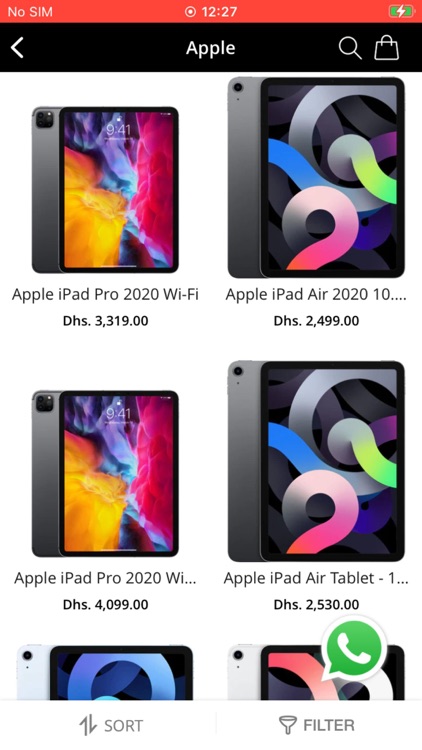Select the iPad Pro image priced Dhs. 4,099.00
This screenshot has width=422, height=750.
pyautogui.click(x=105, y=474)
